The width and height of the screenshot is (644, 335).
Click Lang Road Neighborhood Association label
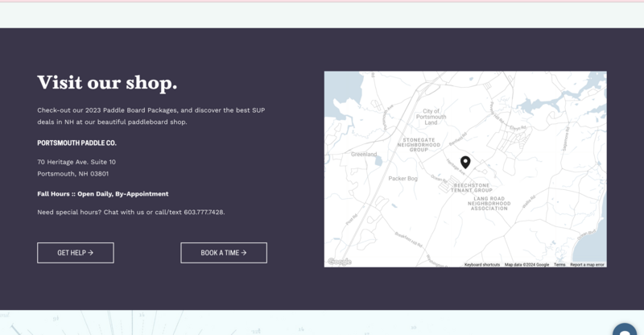(x=489, y=204)
